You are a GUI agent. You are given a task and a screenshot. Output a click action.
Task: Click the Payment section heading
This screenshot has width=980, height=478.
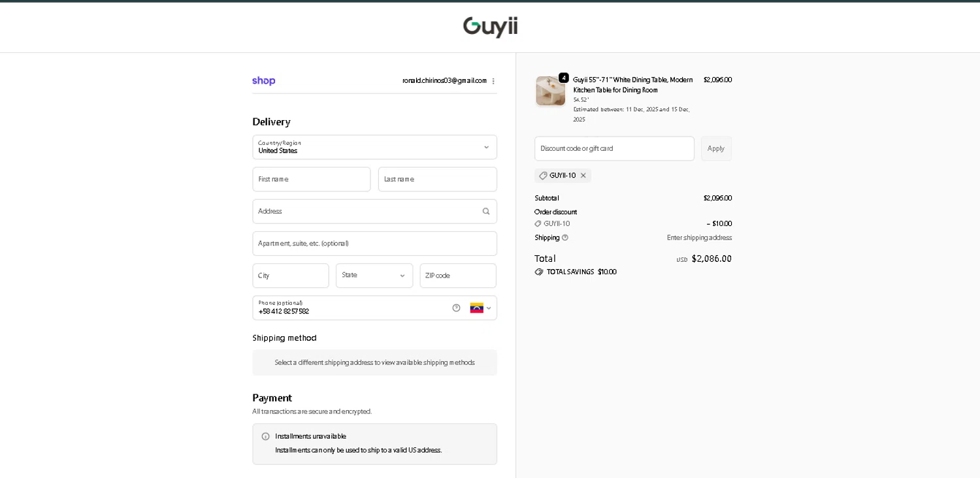pos(272,398)
